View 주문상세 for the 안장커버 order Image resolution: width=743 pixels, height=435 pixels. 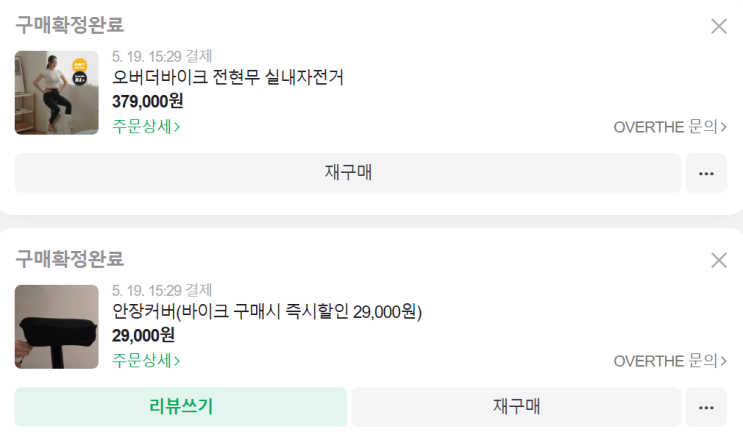point(146,360)
